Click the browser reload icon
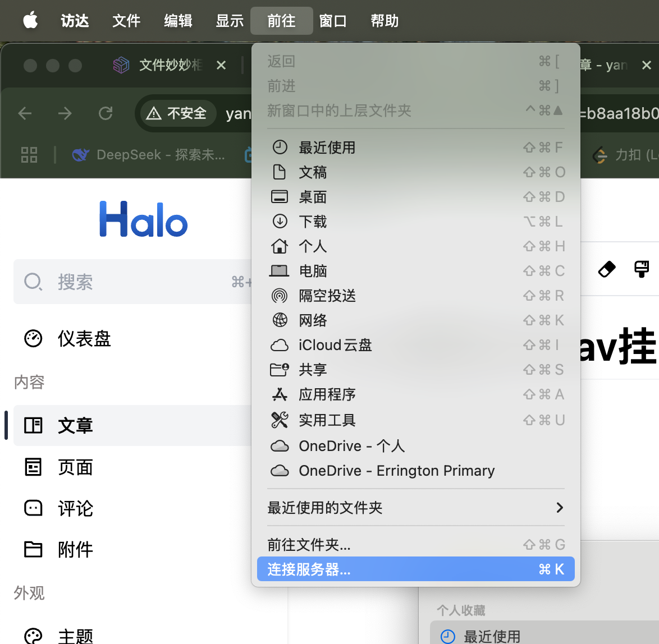Image resolution: width=659 pixels, height=644 pixels. 106,113
